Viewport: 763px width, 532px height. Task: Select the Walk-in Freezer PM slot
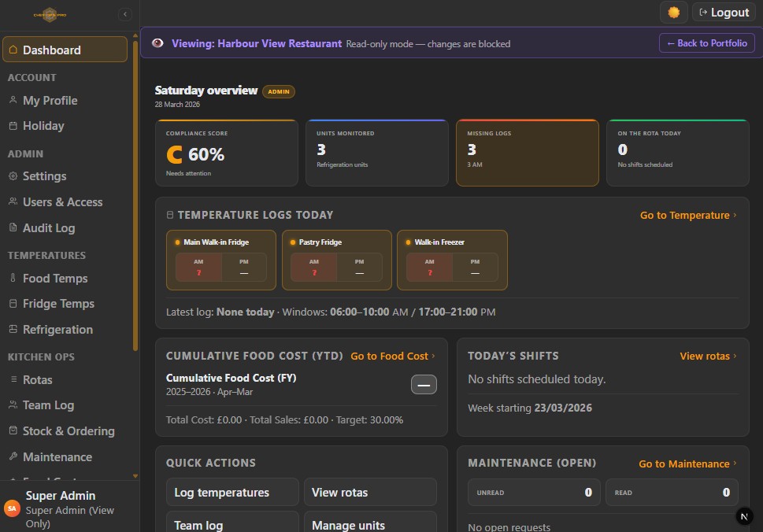click(x=475, y=267)
